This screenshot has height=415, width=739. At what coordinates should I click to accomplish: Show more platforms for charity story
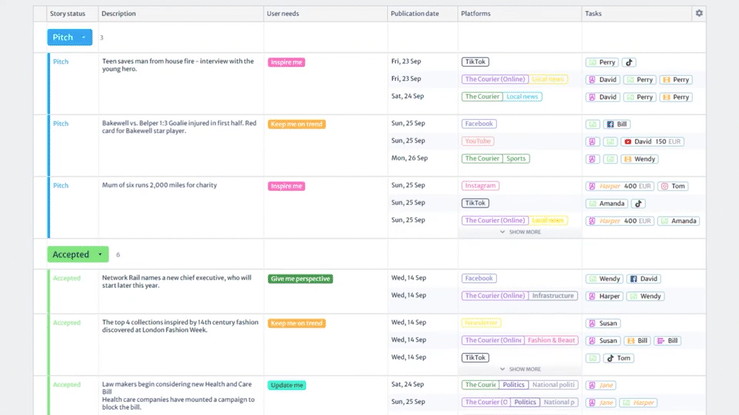tap(520, 232)
